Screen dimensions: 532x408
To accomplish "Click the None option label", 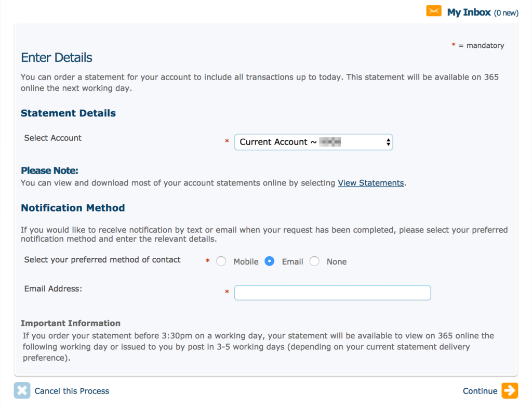I will tap(337, 262).
